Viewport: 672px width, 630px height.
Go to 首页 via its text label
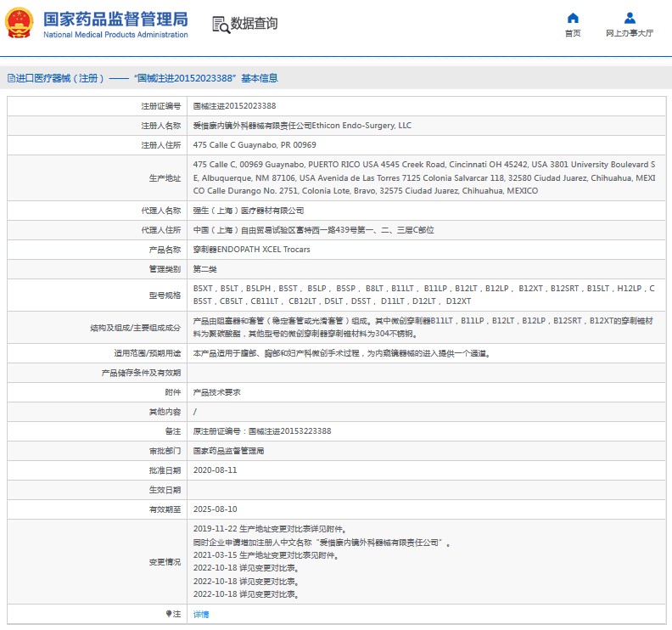(x=573, y=34)
